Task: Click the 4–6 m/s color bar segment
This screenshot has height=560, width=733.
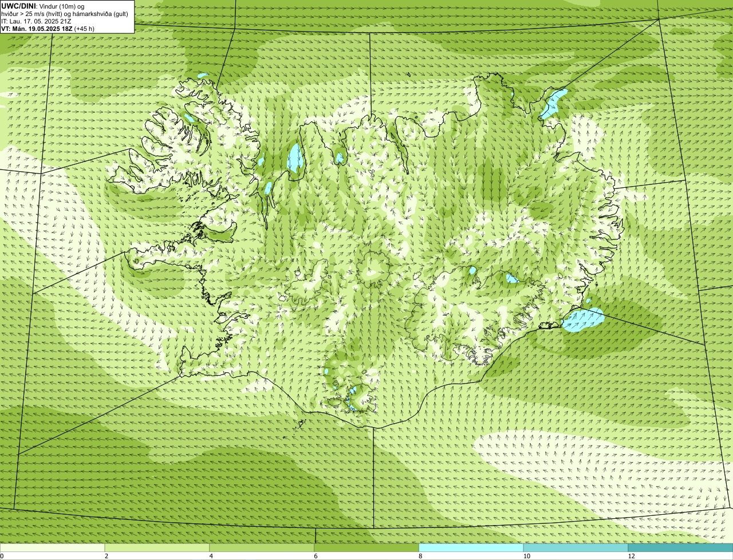Action: (x=262, y=548)
